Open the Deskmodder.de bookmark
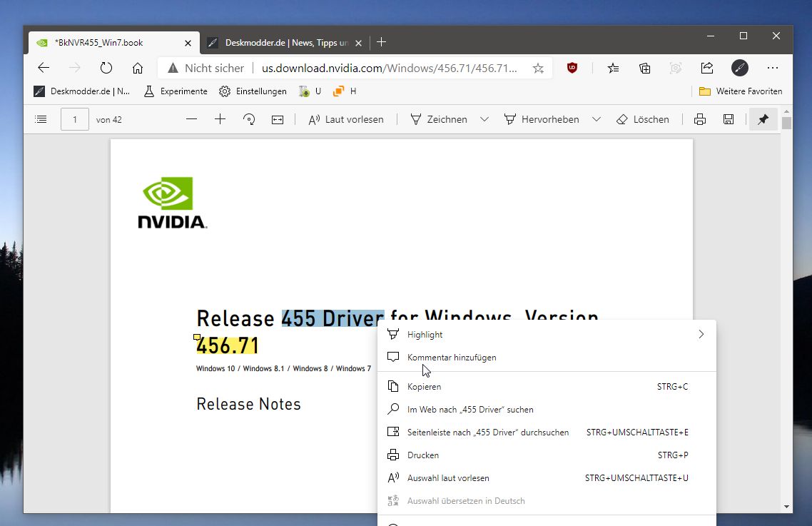Viewport: 812px width, 526px height. tap(82, 91)
